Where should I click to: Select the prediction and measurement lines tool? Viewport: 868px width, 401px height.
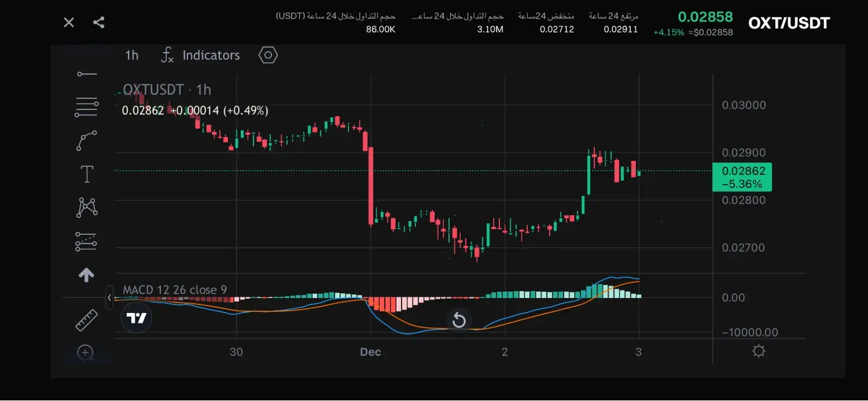(x=87, y=241)
